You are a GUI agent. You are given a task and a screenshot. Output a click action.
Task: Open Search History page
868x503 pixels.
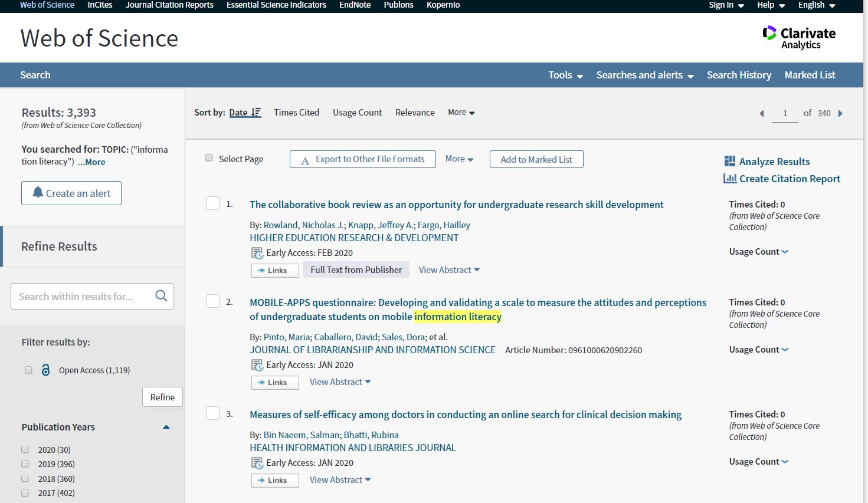[x=739, y=75]
